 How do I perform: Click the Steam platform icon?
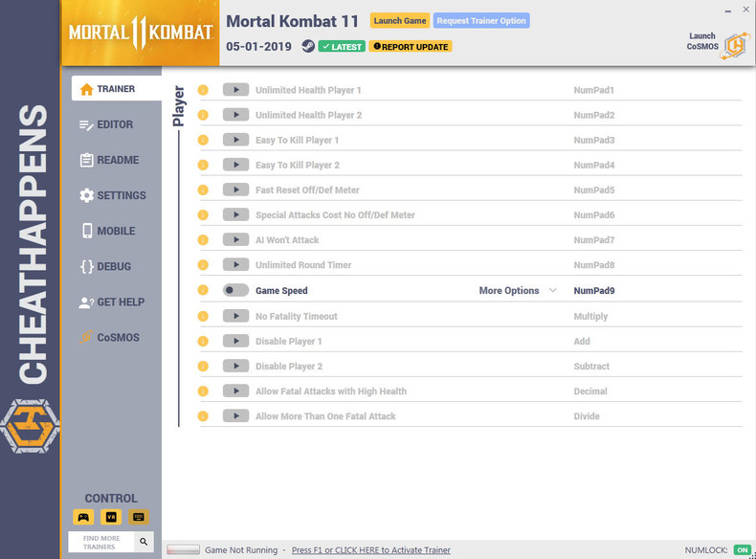(308, 46)
